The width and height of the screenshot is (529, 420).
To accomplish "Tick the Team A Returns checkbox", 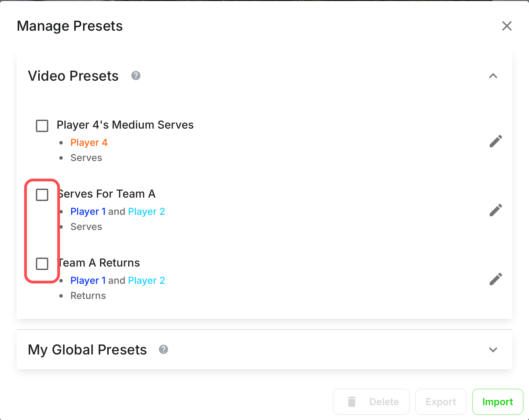I will point(42,264).
